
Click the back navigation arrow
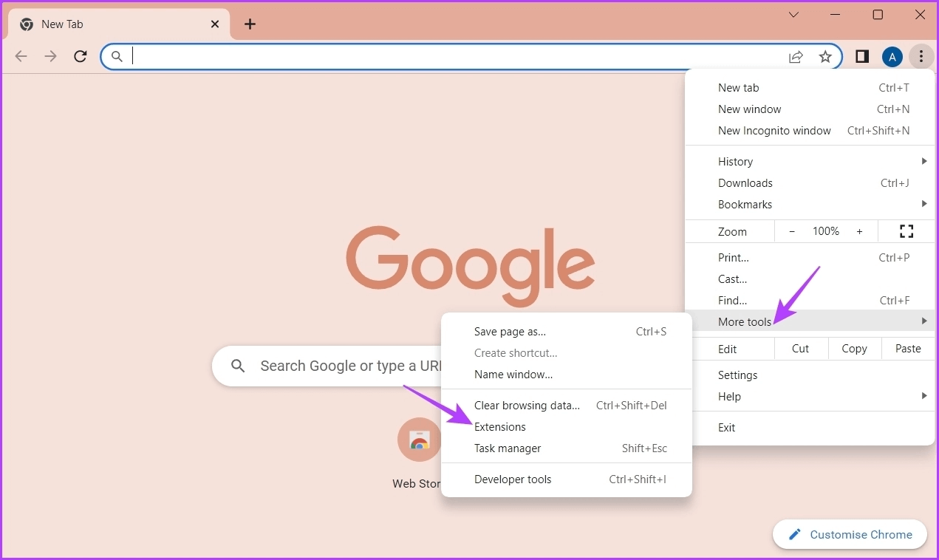[21, 56]
